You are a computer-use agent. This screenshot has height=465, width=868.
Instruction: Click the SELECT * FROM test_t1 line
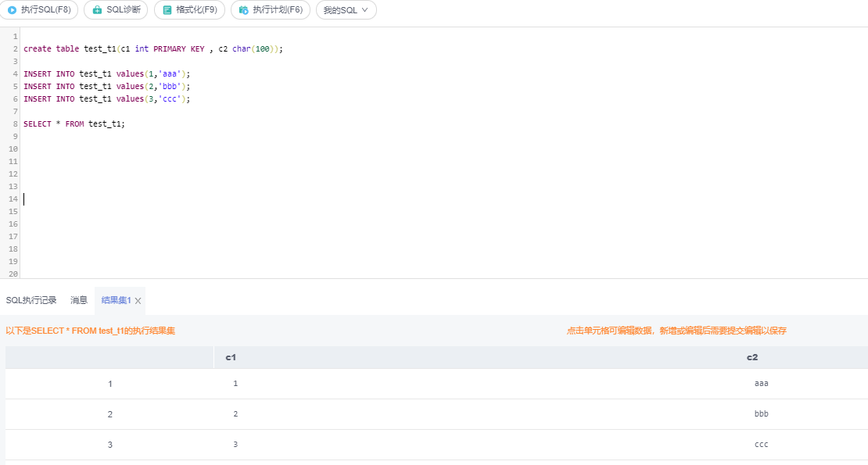click(74, 123)
